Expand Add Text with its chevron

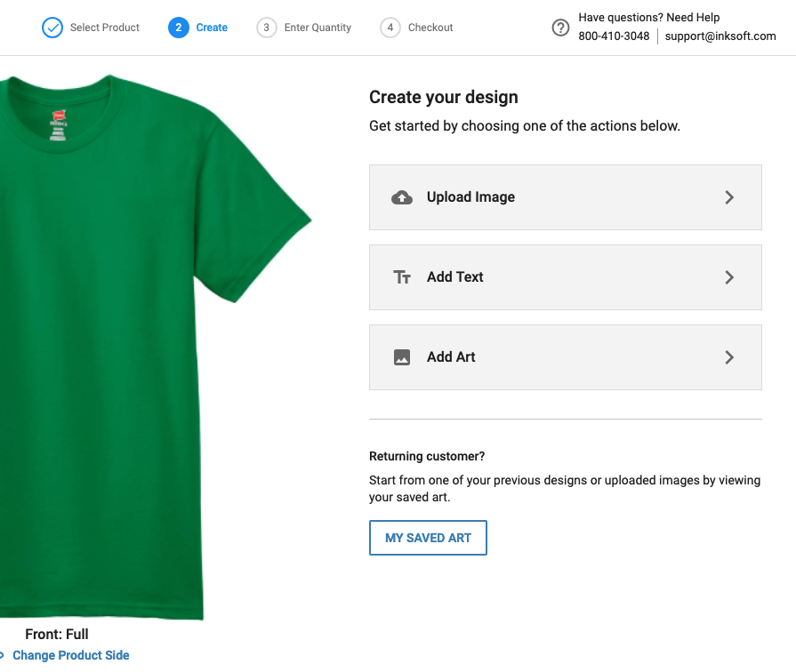coord(729,277)
